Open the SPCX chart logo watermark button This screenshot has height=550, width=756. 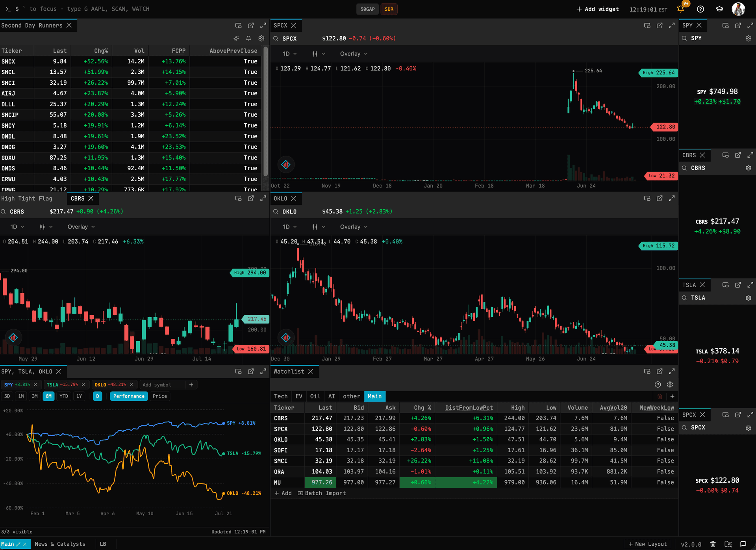point(286,165)
